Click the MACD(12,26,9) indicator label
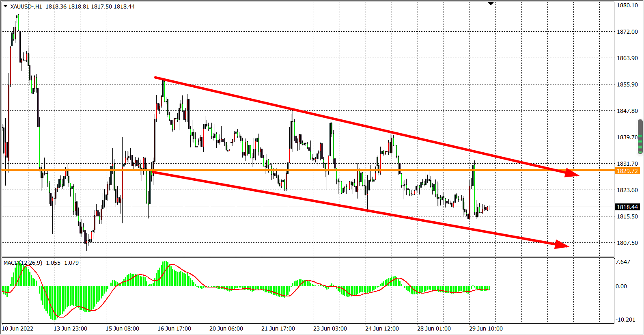 pyautogui.click(x=23, y=263)
